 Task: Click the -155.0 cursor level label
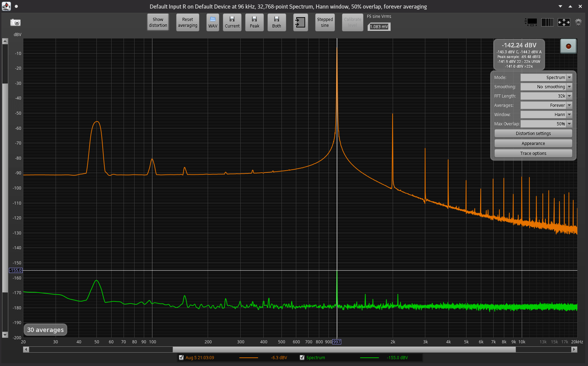(x=16, y=271)
